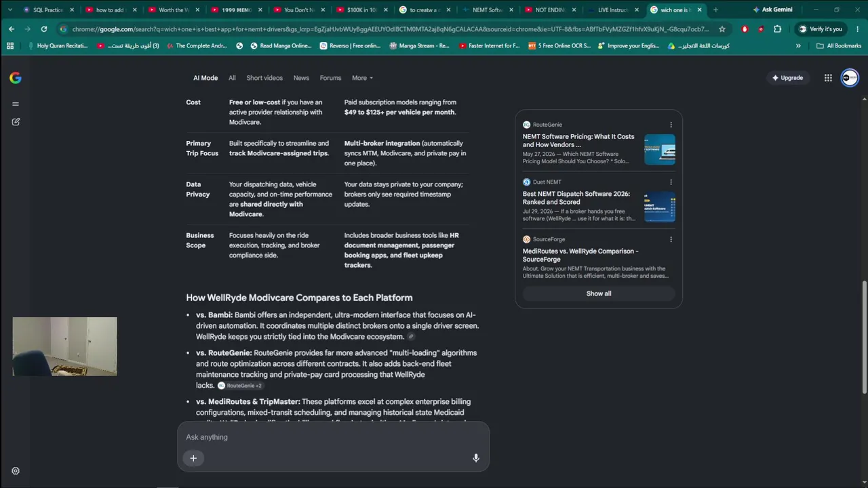Open options for the RouteGenie source card

[671, 125]
